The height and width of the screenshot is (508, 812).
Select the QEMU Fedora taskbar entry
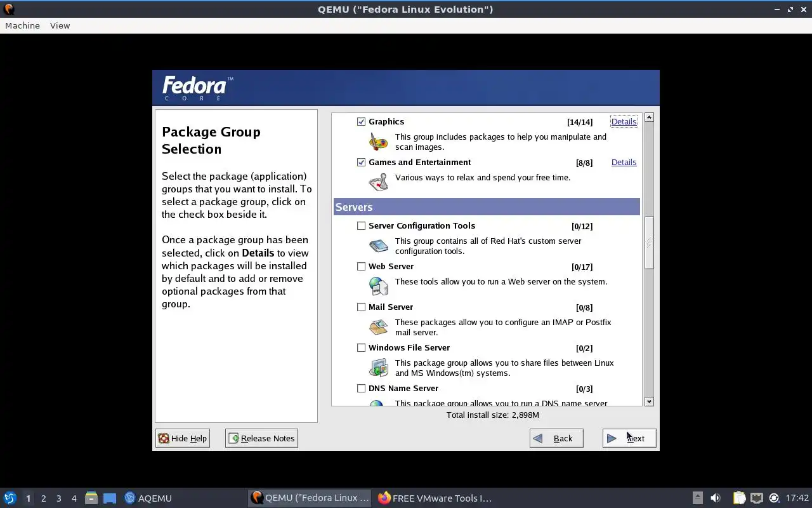click(310, 498)
